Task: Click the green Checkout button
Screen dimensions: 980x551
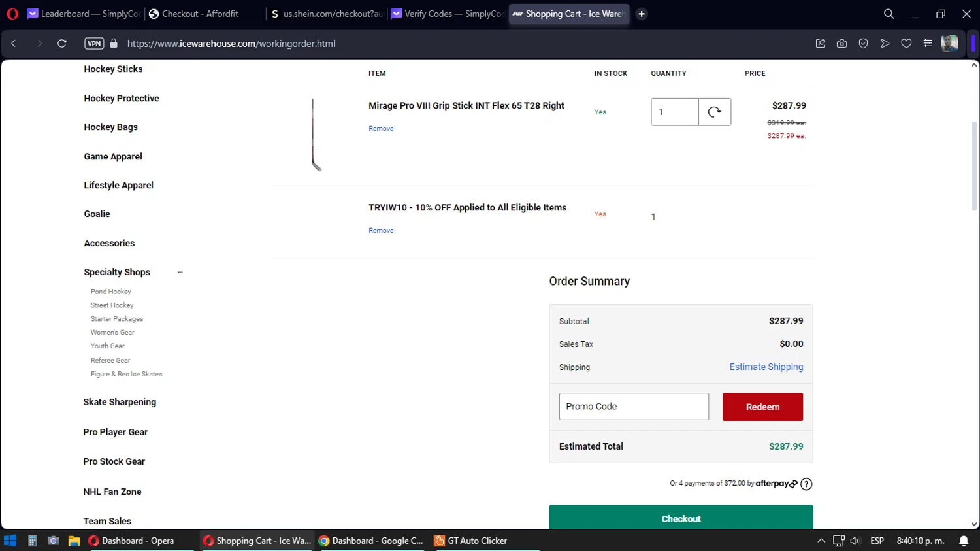Action: (681, 518)
